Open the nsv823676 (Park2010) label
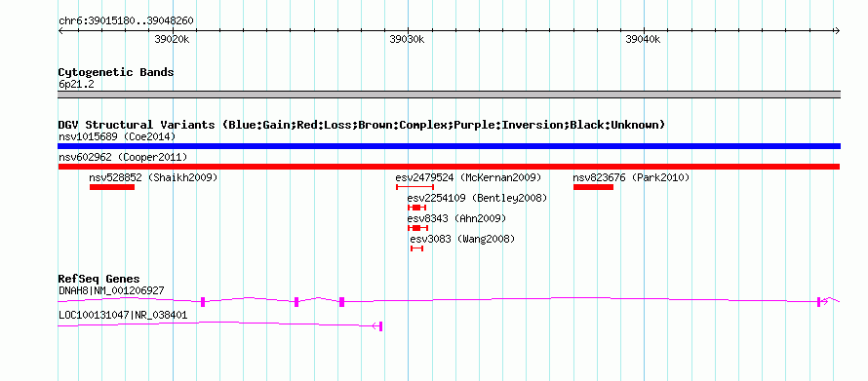Image resolution: width=868 pixels, height=381 pixels. (631, 177)
